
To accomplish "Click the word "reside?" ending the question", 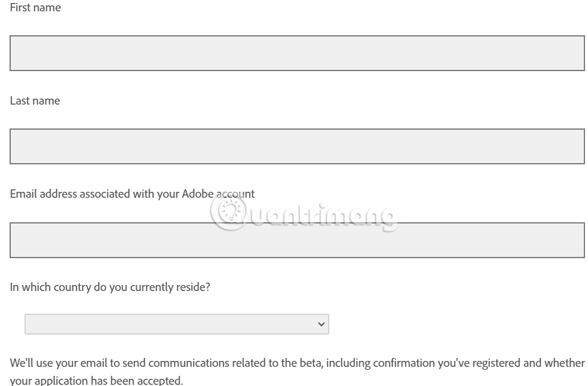I will [193, 287].
